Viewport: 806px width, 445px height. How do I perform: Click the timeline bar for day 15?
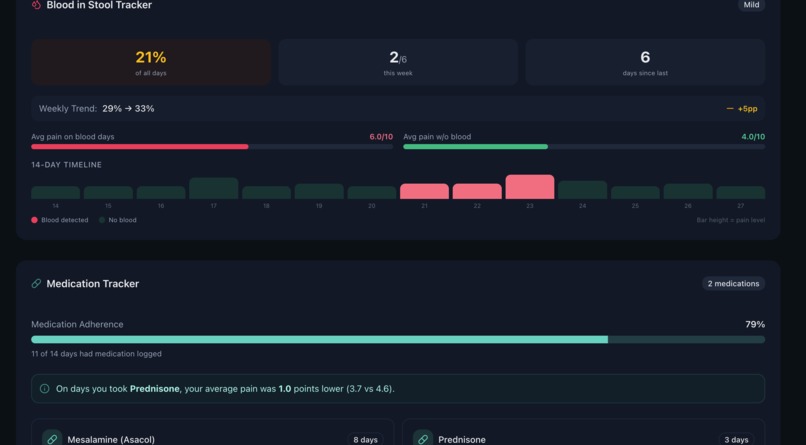pos(108,193)
